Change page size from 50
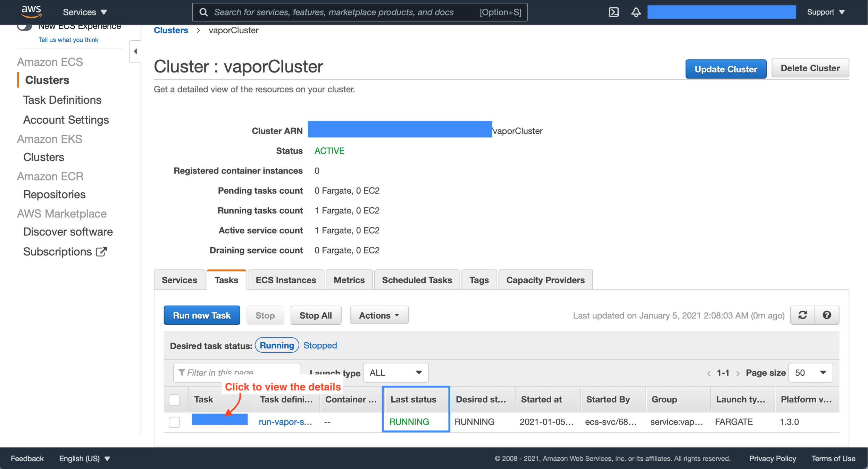 810,372
